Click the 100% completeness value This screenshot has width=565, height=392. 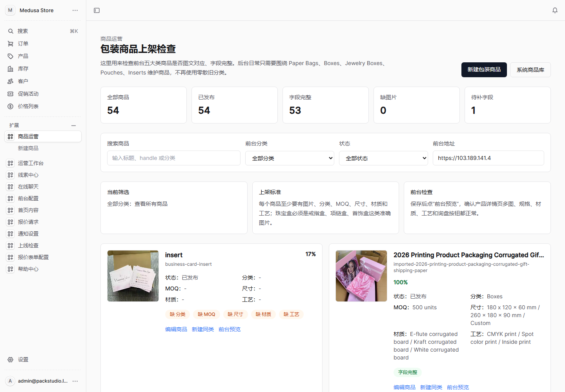click(401, 282)
